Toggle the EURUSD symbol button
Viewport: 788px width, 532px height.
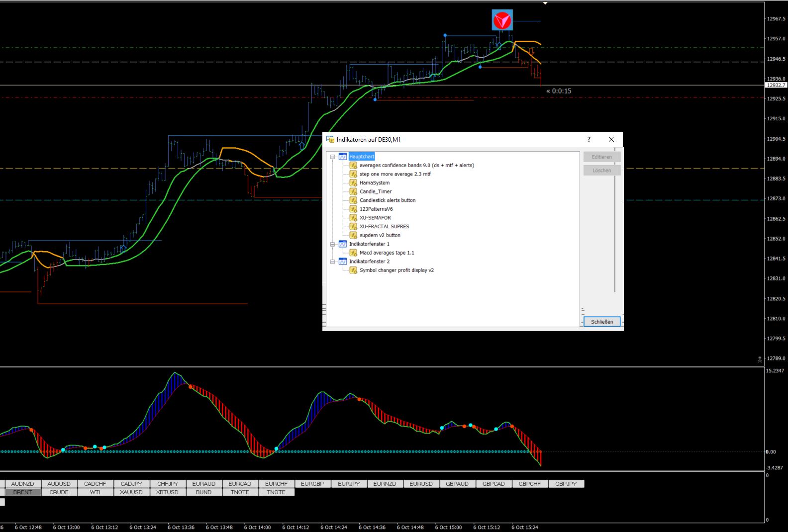coord(421,484)
